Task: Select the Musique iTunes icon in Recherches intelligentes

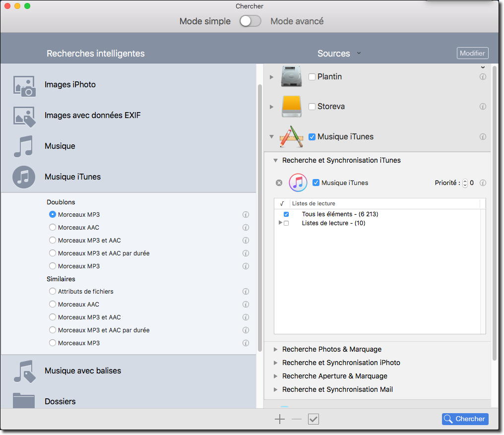Action: click(x=24, y=177)
